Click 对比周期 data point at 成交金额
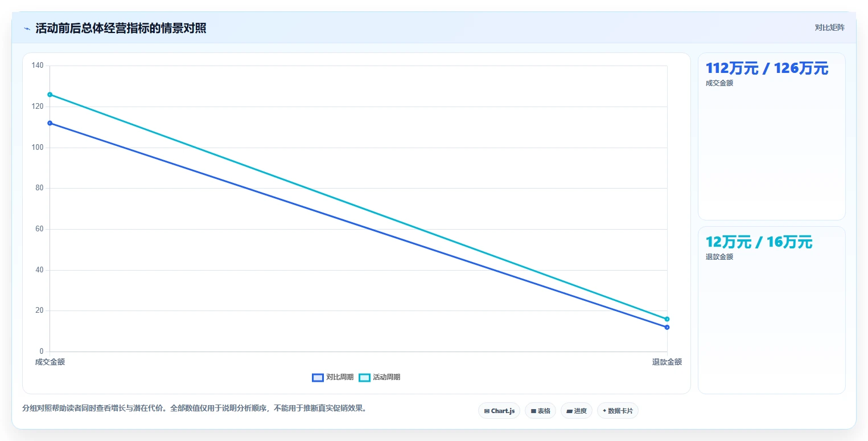 [x=50, y=123]
